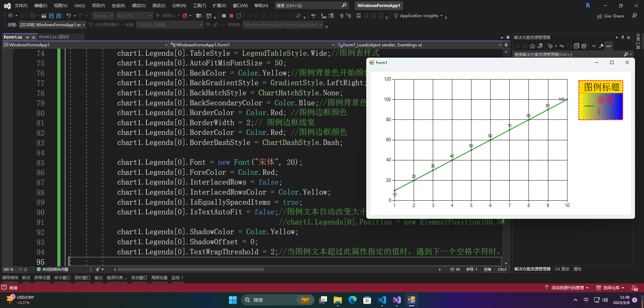This screenshot has height=308, width=644.
Task: Click the Save All icon
Action: click(x=59, y=16)
